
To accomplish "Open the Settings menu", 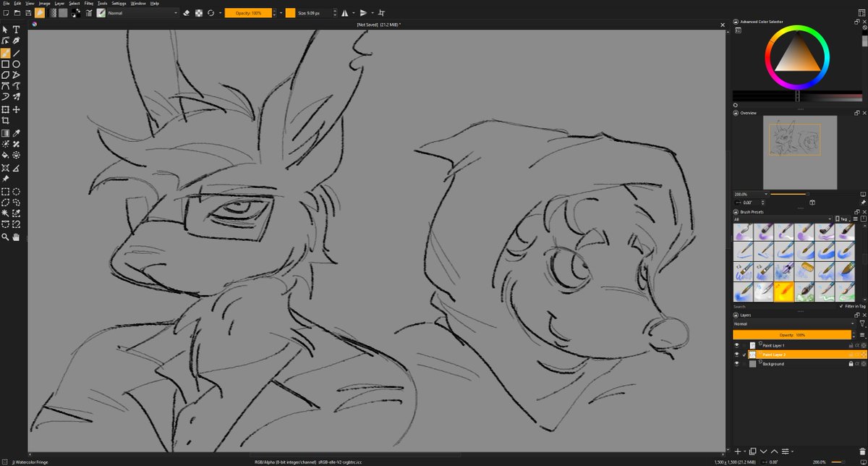I will pos(119,3).
